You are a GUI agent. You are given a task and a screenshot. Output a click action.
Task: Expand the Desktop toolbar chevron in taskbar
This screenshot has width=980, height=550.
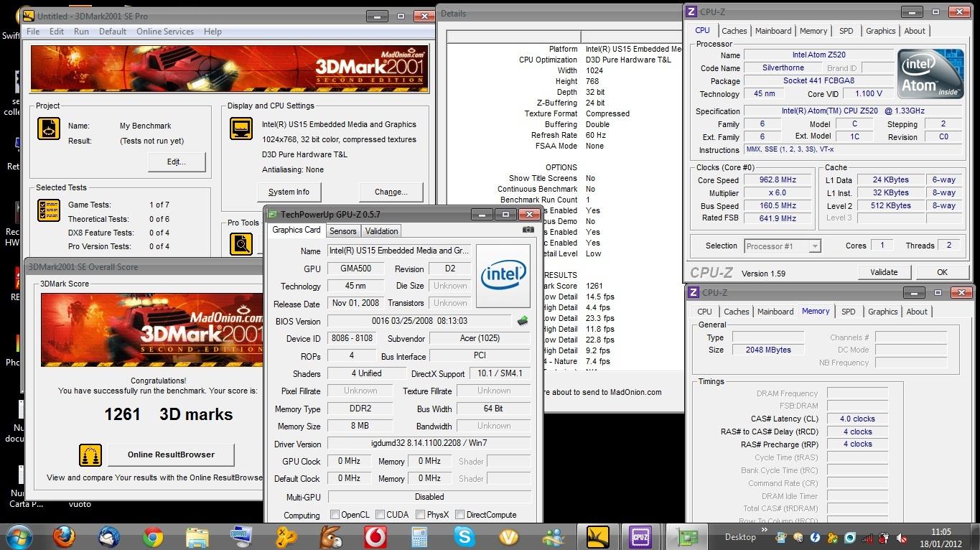pos(764,531)
